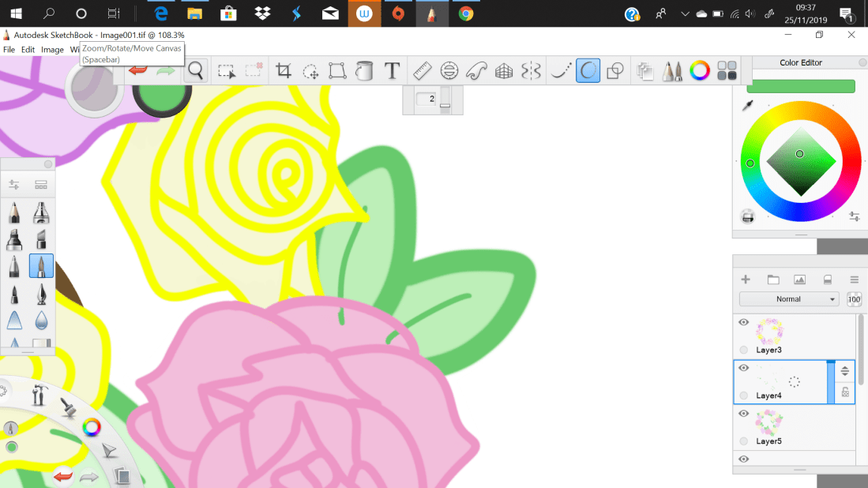868x488 pixels.
Task: Add a new layer with the plus icon
Action: (745, 280)
